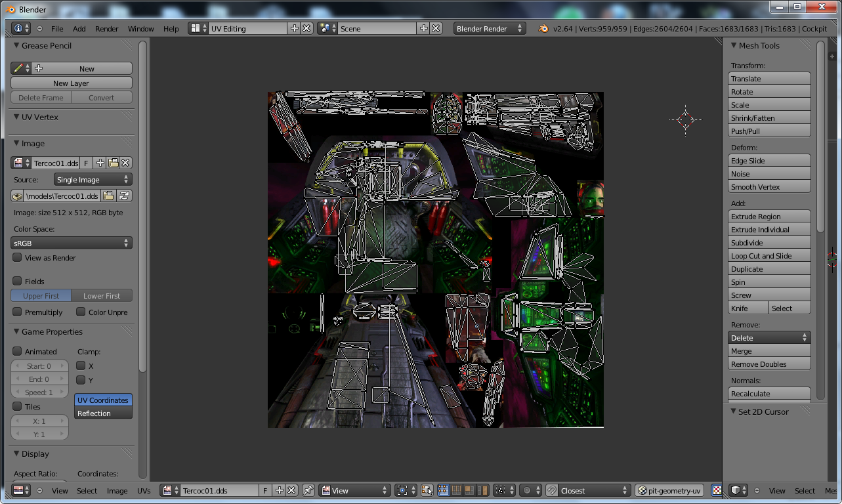842x504 pixels.
Task: Click the pack image icon left of file path
Action: (x=18, y=196)
